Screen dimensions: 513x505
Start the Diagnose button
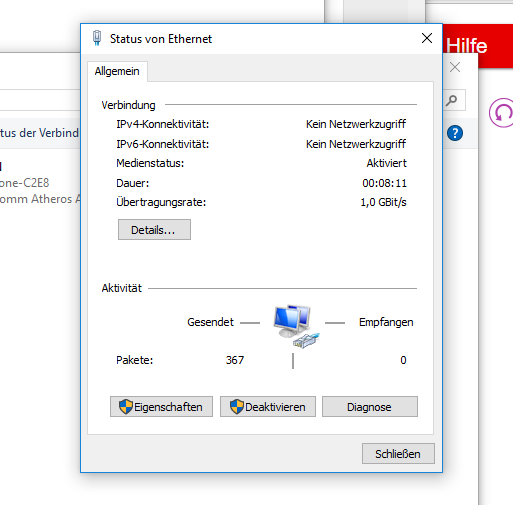coord(370,406)
